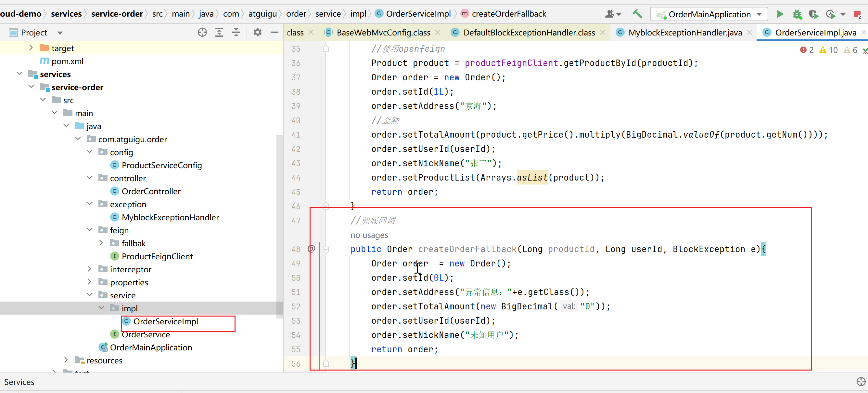Viewport: 868px width, 393px height.
Task: Click the errors indicator showing 2
Action: point(807,50)
